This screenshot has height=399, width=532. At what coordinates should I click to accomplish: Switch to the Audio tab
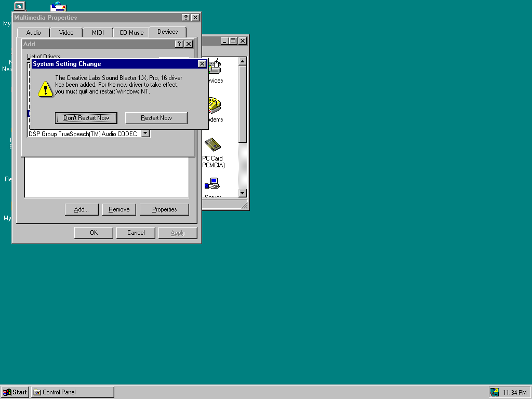coord(33,32)
